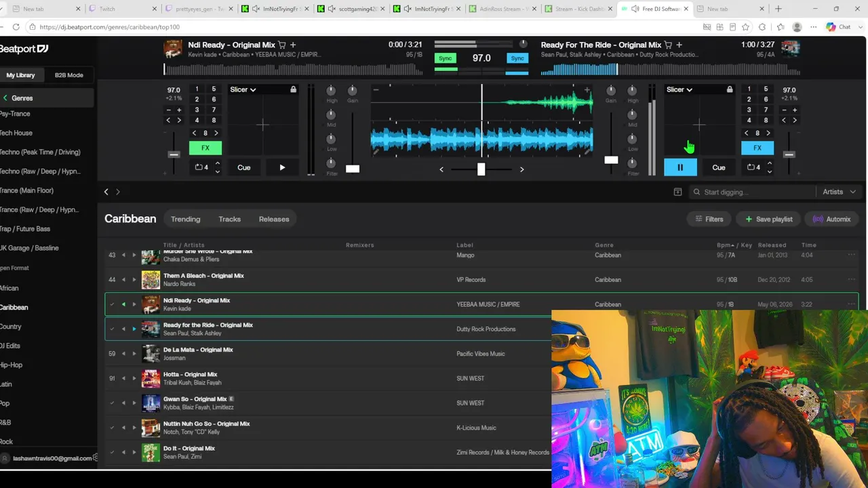
Task: Open the left deck Slicer mode dropdown
Action: pyautogui.click(x=243, y=89)
